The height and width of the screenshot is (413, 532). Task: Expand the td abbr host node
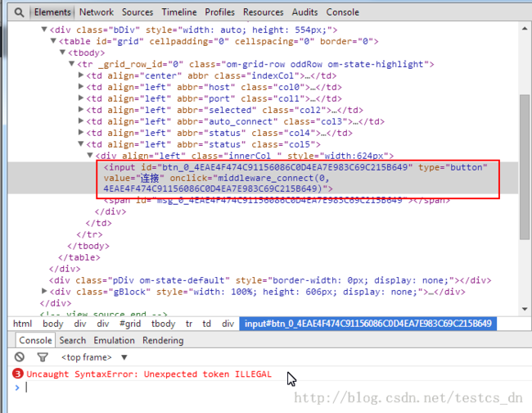coord(81,87)
